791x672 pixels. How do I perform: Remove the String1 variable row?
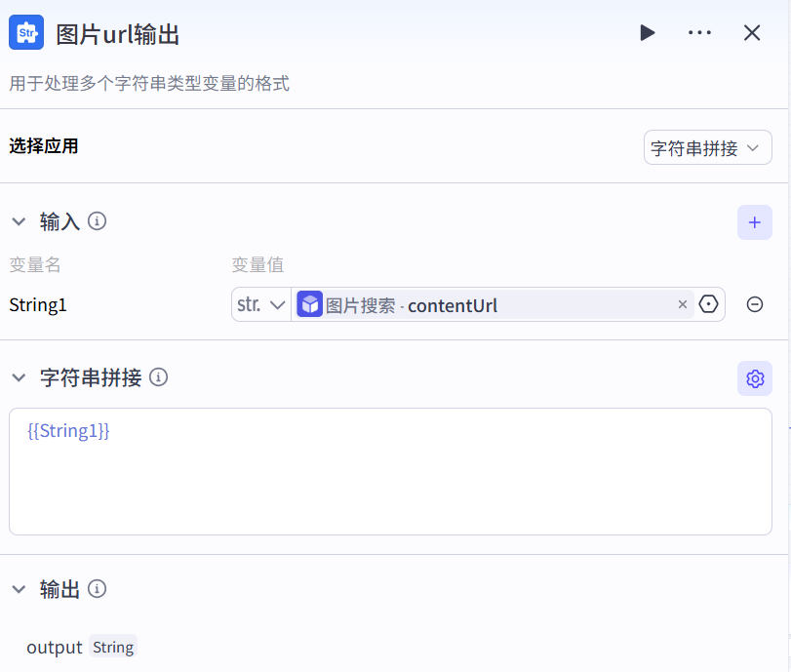tap(754, 305)
